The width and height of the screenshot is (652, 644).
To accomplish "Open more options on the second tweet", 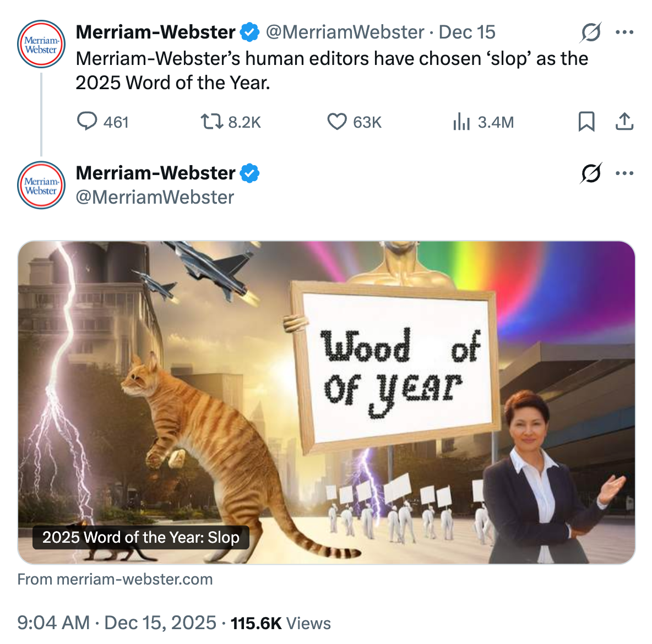I will (x=624, y=173).
